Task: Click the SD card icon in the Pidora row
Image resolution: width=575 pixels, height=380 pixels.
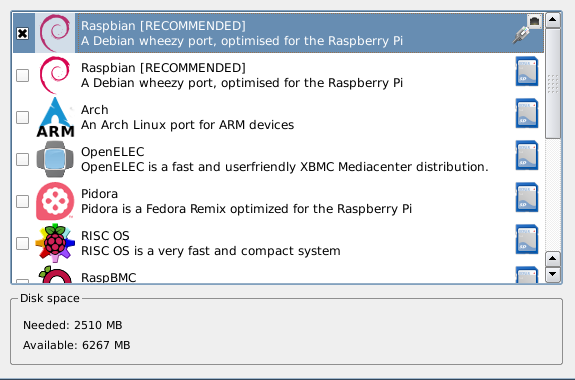Action: pos(527,197)
